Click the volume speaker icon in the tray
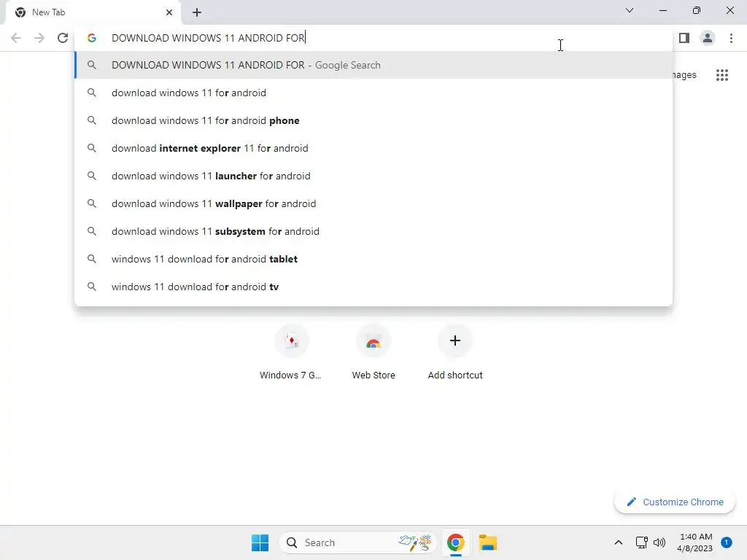Screen dimensions: 747x560 pyautogui.click(x=659, y=542)
